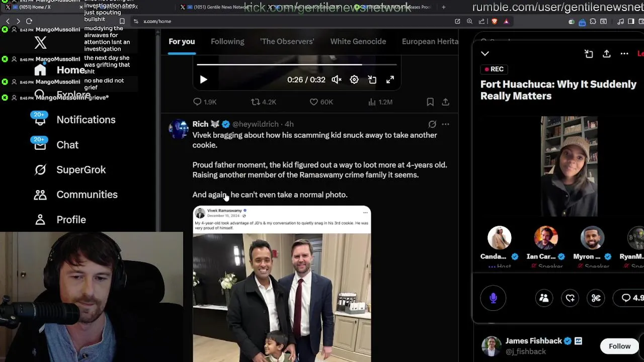Share the video post via share icon

pos(445,102)
